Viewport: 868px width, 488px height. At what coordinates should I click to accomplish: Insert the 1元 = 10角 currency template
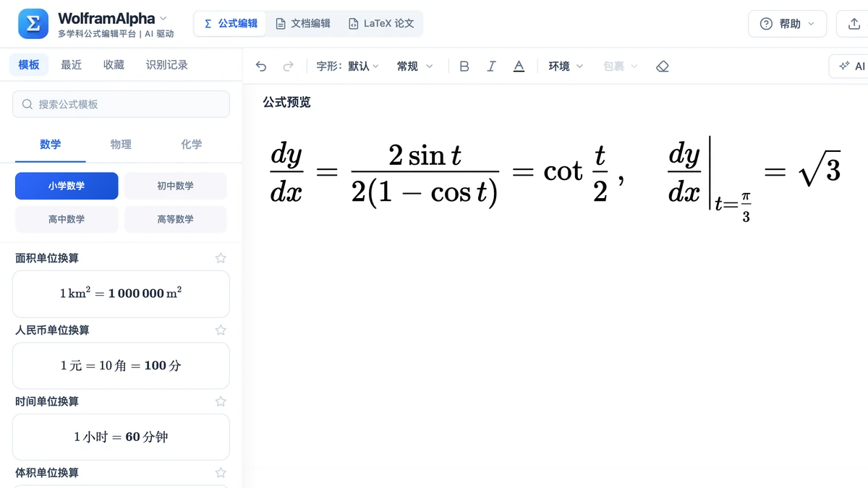[121, 366]
